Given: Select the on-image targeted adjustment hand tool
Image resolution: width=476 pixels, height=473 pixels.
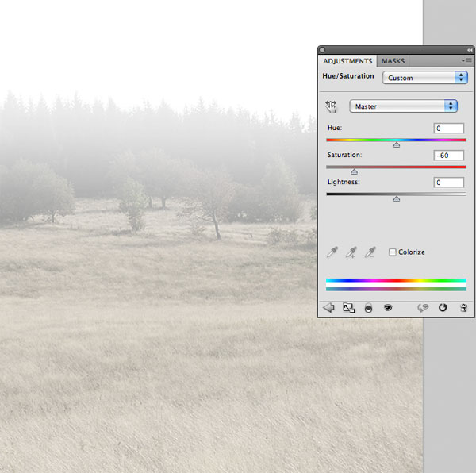Looking at the screenshot, I should 331,106.
